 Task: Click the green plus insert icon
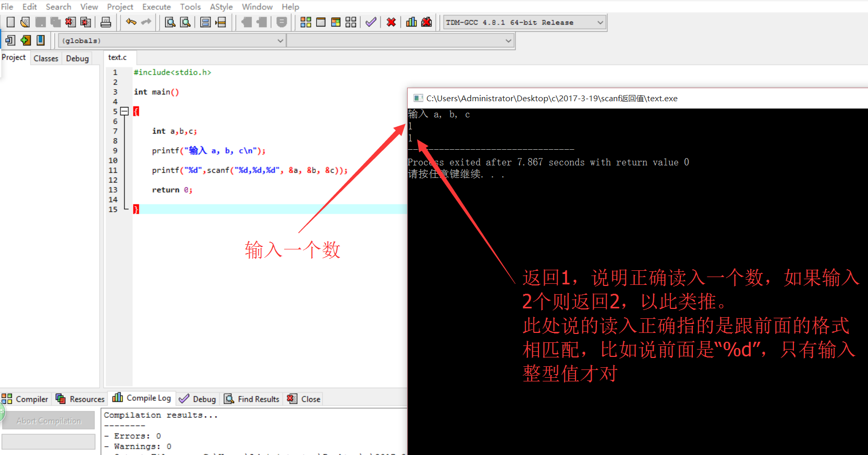pyautogui.click(x=26, y=40)
